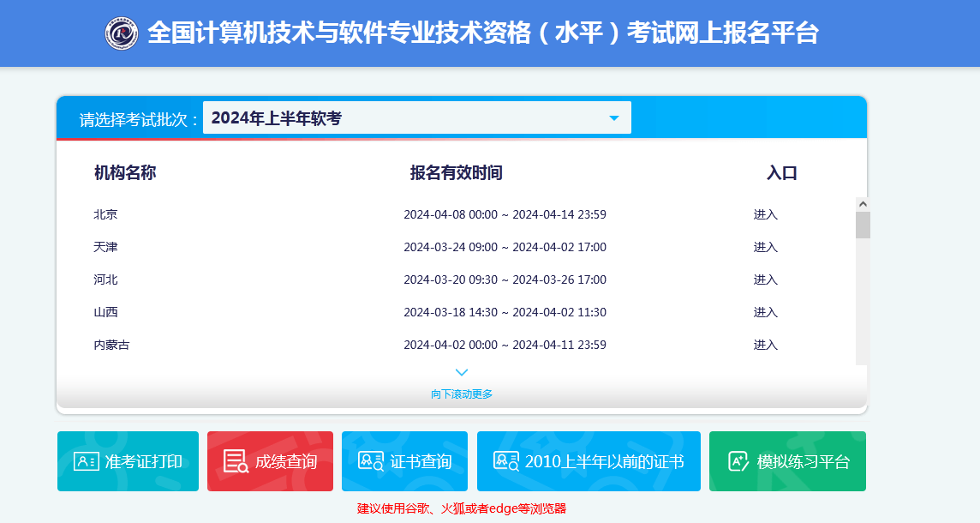The height and width of the screenshot is (523, 980).
Task: Click the admission ticket ID card icon
Action: pos(86,461)
